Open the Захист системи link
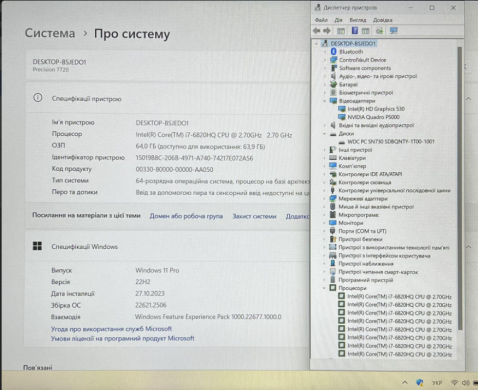This screenshot has width=478, height=390. [x=254, y=216]
